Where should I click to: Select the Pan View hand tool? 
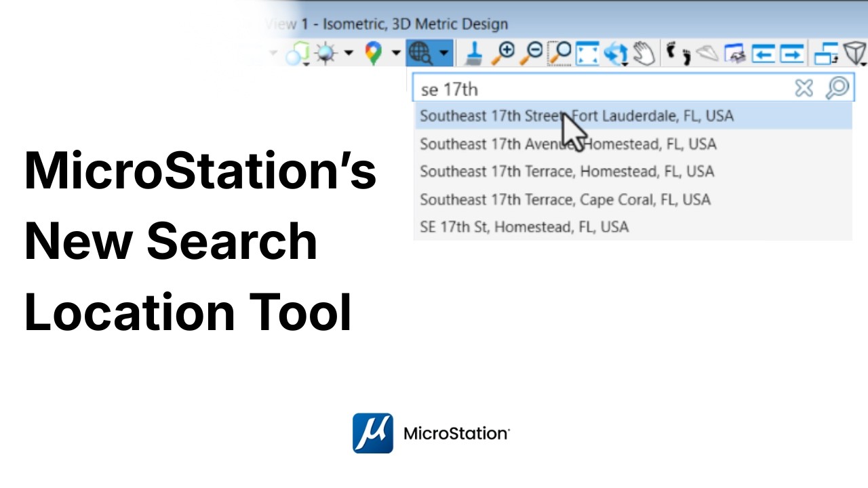pos(645,54)
